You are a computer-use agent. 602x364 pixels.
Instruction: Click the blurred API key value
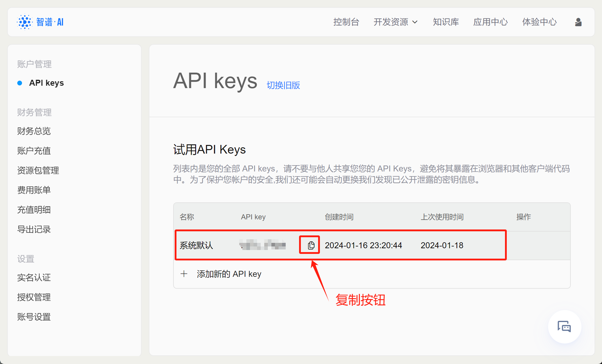pos(262,245)
